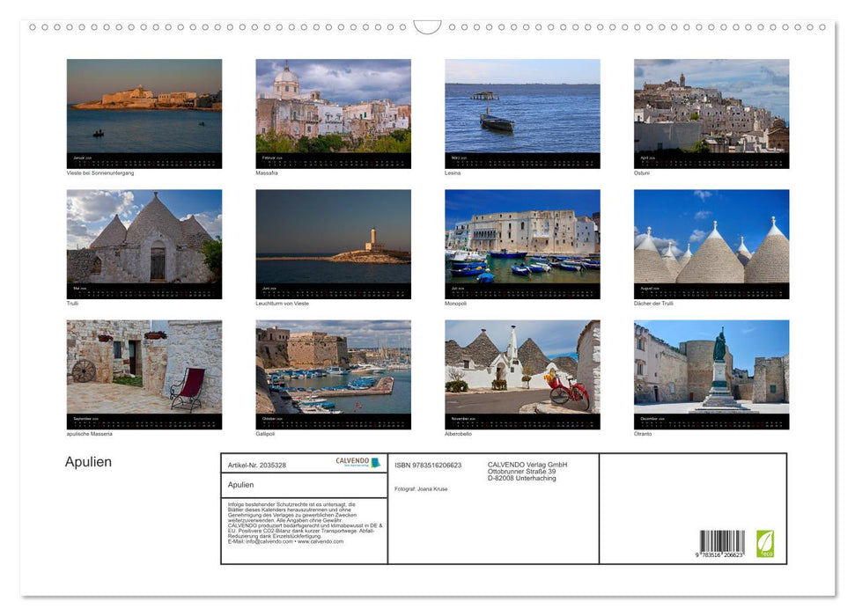Open the Trulli stone house photo for May
This screenshot has width=855, height=616.
pyautogui.click(x=144, y=237)
